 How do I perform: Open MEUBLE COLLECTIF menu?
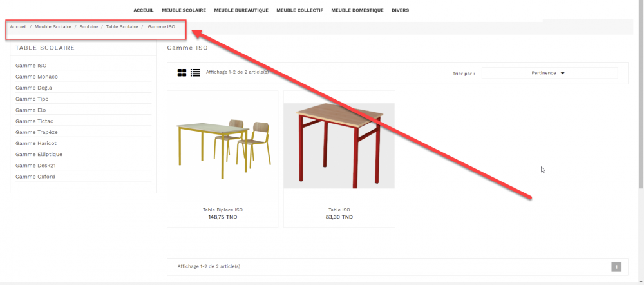point(300,10)
